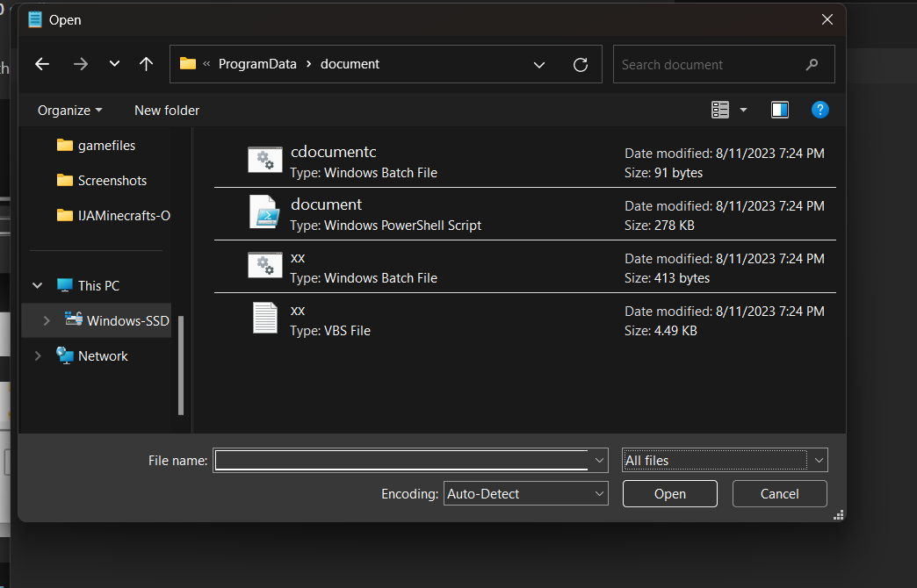Expand the Network node
917x588 pixels.
click(38, 355)
